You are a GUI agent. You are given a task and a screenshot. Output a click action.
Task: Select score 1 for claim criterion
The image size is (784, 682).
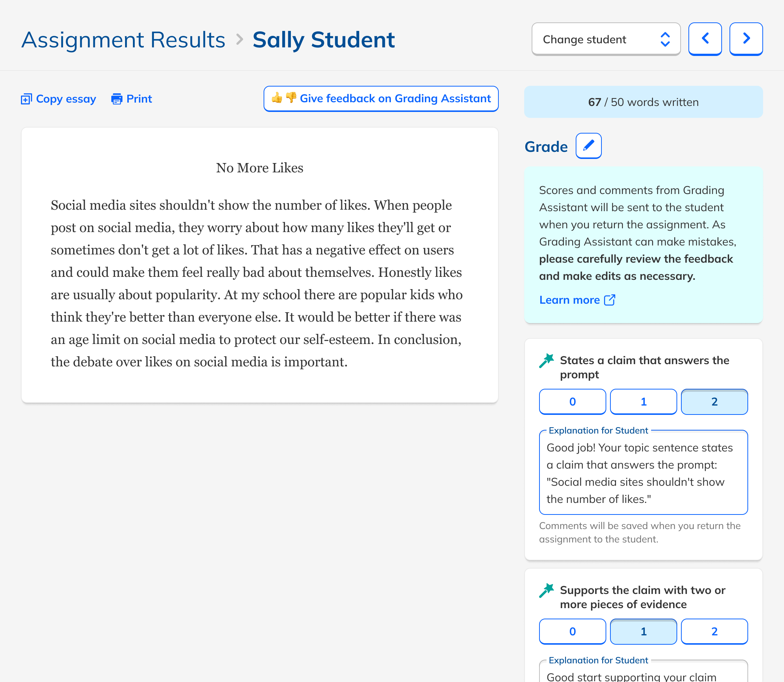(x=643, y=401)
